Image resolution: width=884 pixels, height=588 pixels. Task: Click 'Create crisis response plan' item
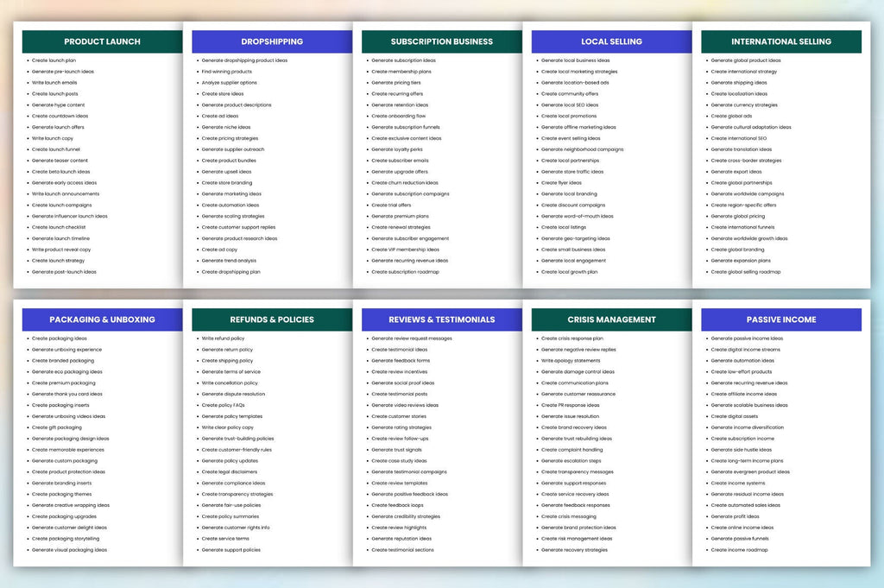point(571,338)
